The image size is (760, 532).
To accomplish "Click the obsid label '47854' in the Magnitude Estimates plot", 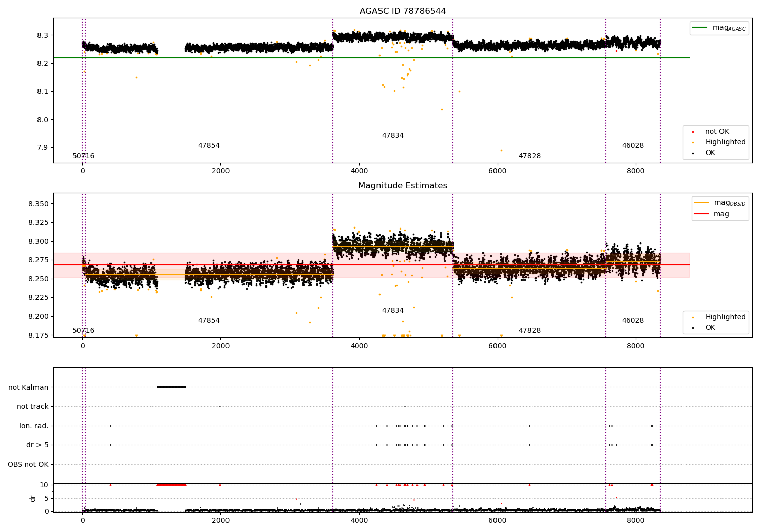I will (209, 321).
